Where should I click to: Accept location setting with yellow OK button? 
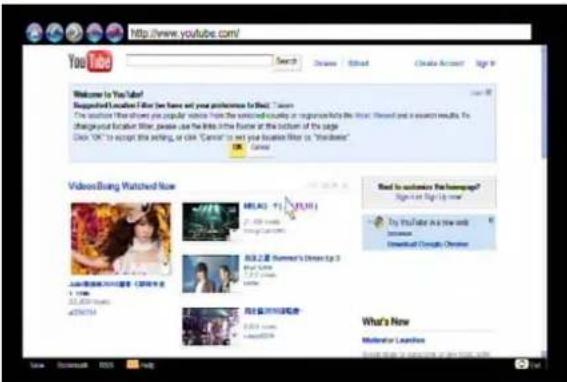coord(237,148)
